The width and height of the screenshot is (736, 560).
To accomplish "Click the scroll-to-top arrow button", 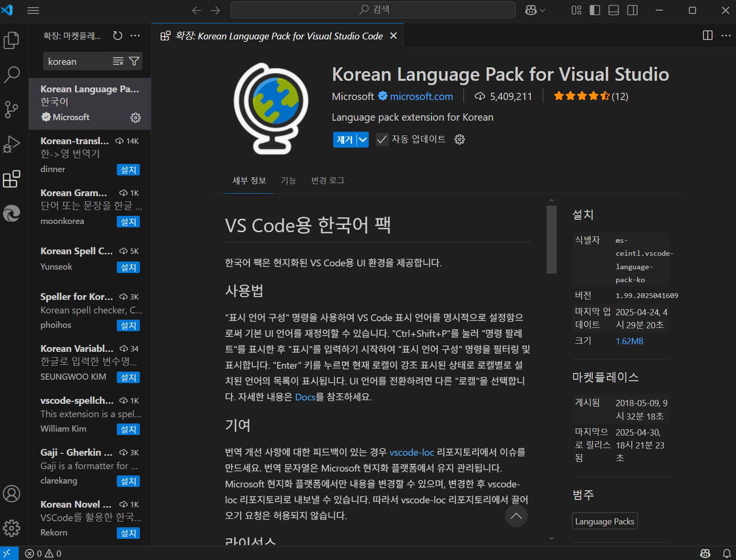I will coord(516,516).
